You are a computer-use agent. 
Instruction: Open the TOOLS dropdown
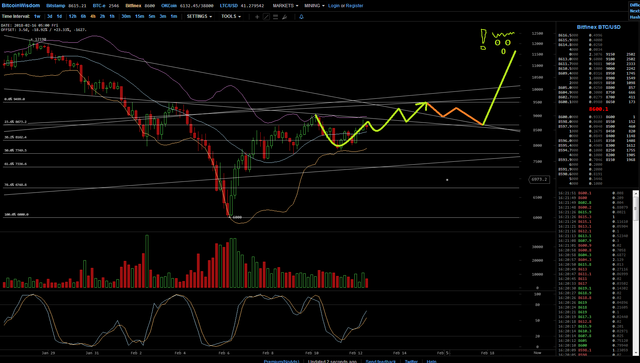[x=231, y=16]
